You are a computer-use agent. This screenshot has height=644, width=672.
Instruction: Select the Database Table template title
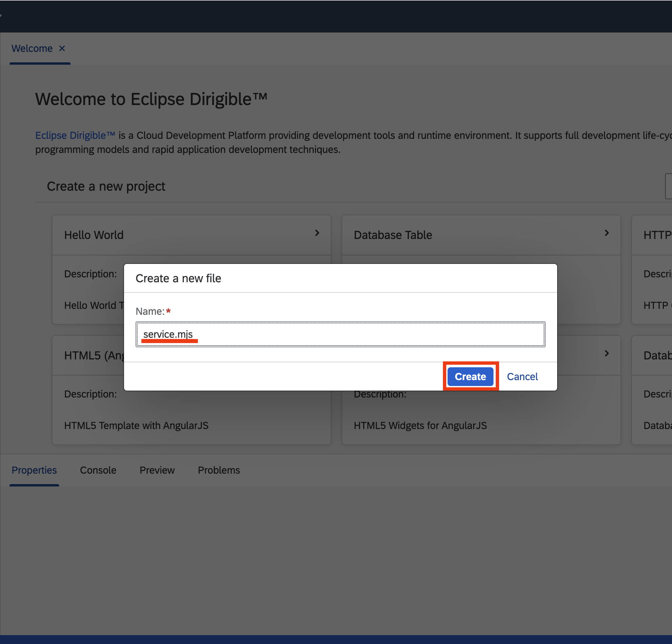392,235
